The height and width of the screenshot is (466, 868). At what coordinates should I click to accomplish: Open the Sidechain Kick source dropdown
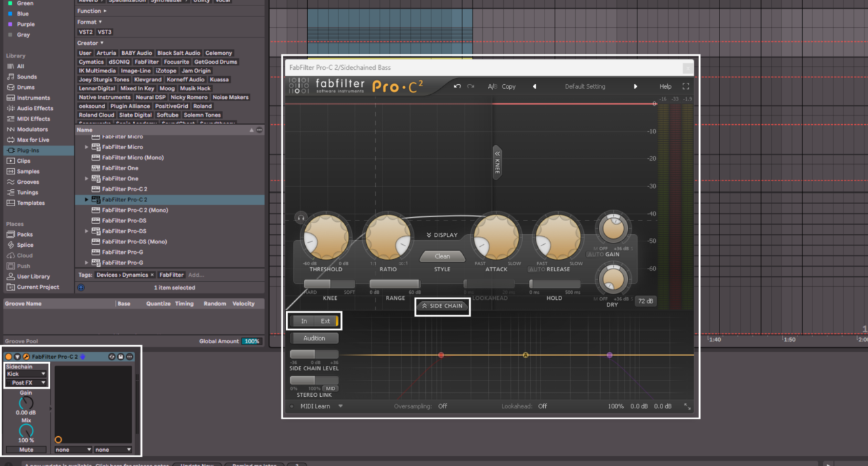pos(26,374)
